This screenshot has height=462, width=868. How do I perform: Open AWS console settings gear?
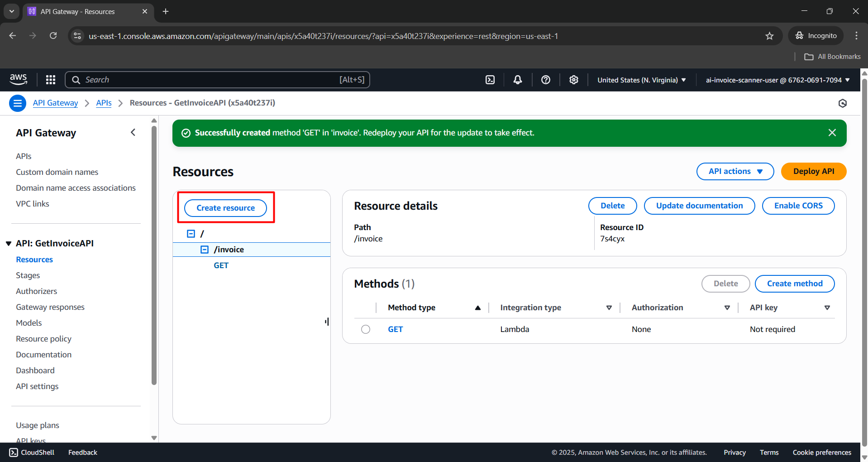(574, 80)
